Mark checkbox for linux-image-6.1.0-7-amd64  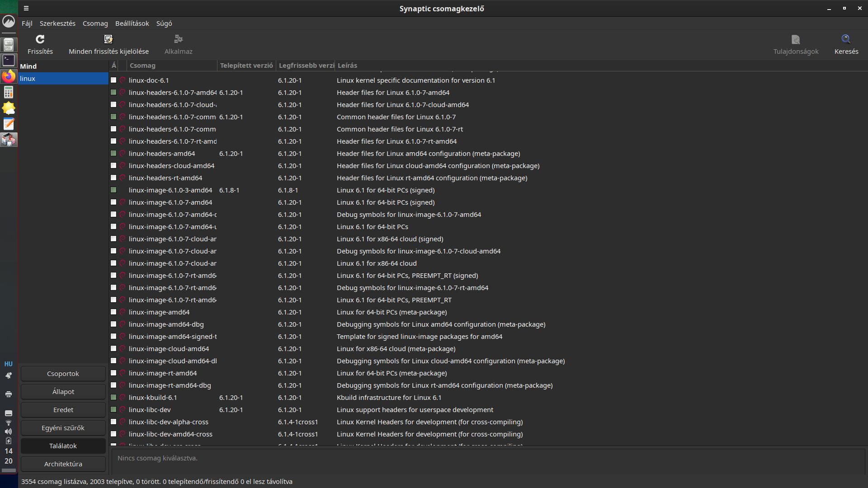[113, 202]
